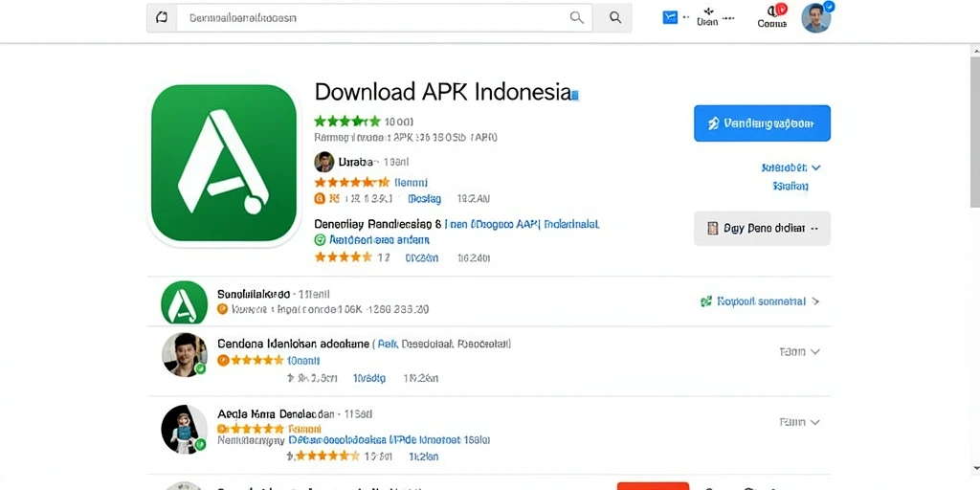Click the gray Dgy Dene didiar button
The height and width of the screenshot is (490, 980).
(762, 228)
